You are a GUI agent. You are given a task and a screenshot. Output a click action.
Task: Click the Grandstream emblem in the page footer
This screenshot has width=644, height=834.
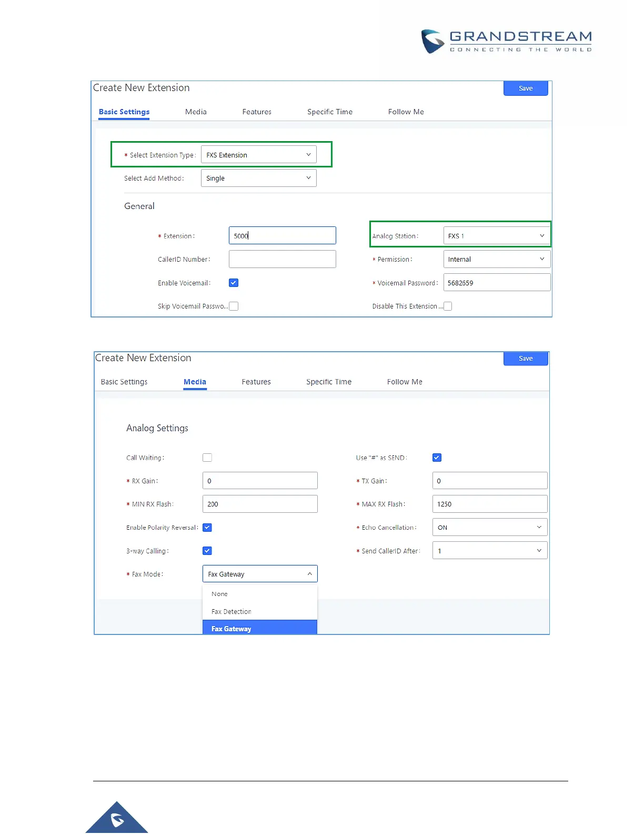pos(117,817)
